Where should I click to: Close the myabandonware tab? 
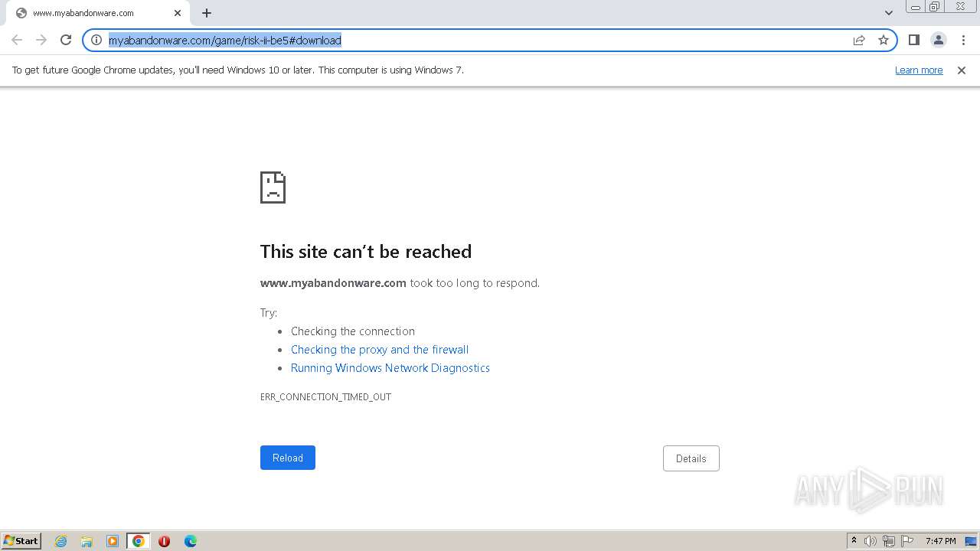pos(178,13)
